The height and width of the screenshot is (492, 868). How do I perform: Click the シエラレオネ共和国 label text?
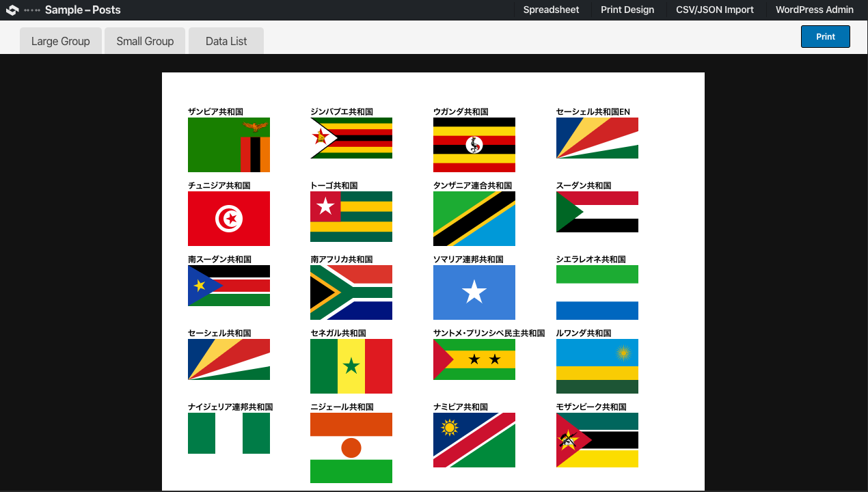click(x=591, y=259)
